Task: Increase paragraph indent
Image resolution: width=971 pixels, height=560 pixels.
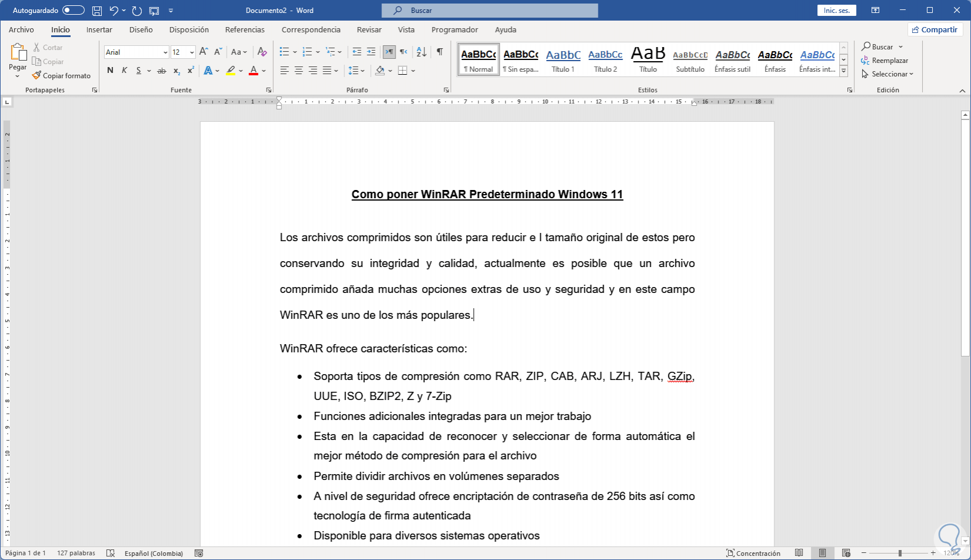Action: point(371,52)
